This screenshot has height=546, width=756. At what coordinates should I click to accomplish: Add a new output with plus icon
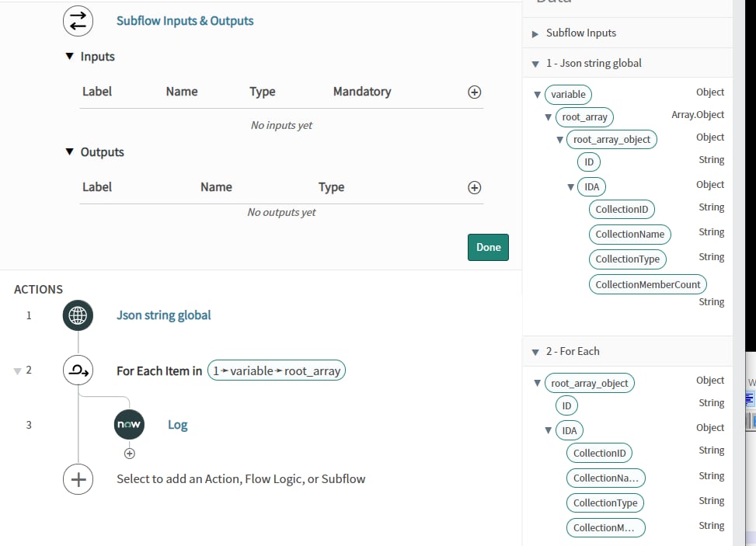pyautogui.click(x=474, y=187)
